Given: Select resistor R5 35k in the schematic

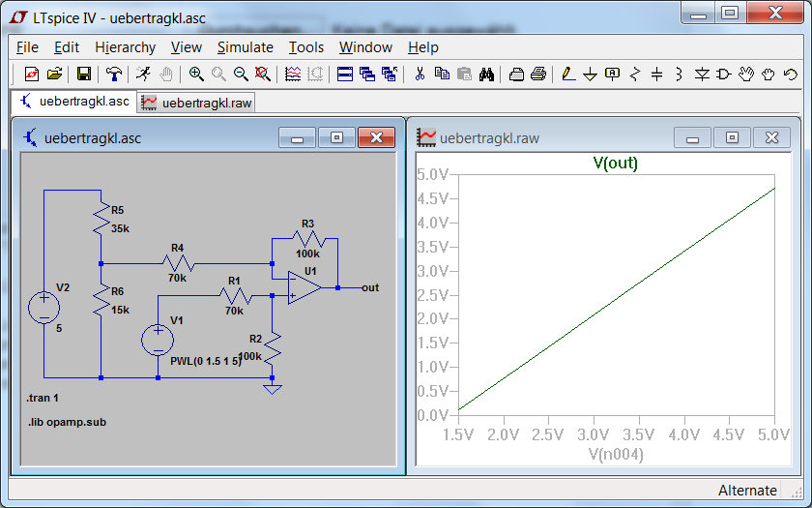Looking at the screenshot, I should 101,220.
